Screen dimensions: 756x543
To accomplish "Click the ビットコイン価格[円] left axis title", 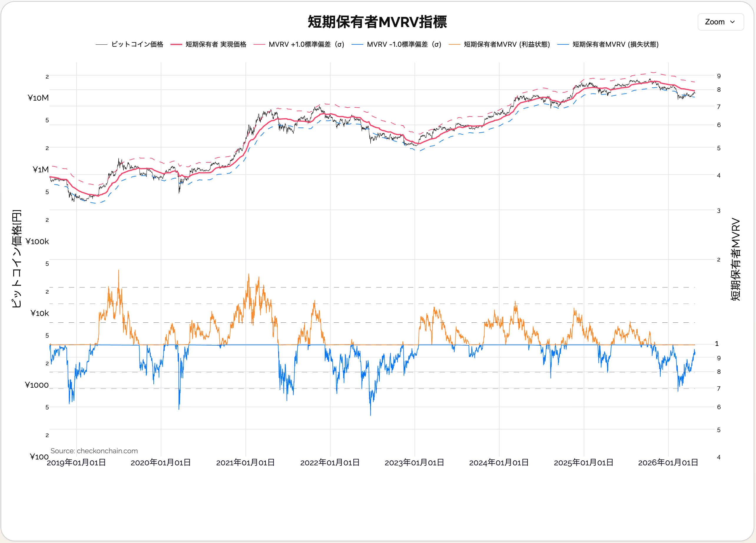I will point(16,259).
